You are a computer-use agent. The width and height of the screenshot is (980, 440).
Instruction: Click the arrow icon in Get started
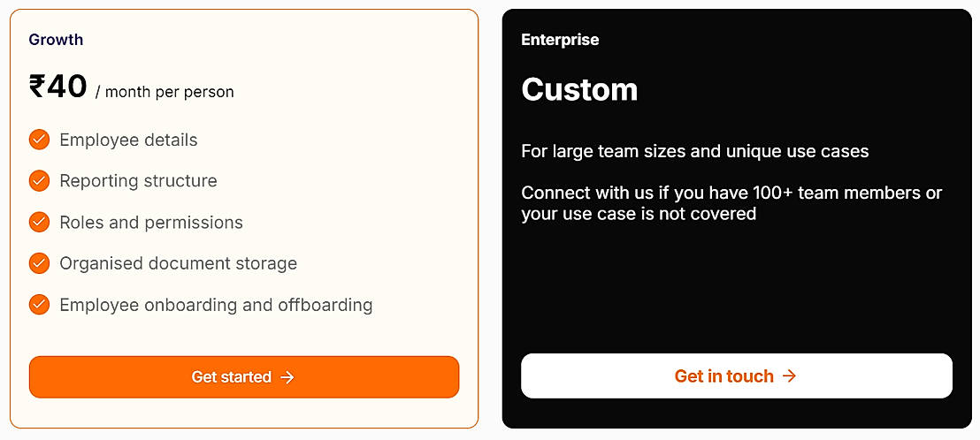(x=287, y=377)
